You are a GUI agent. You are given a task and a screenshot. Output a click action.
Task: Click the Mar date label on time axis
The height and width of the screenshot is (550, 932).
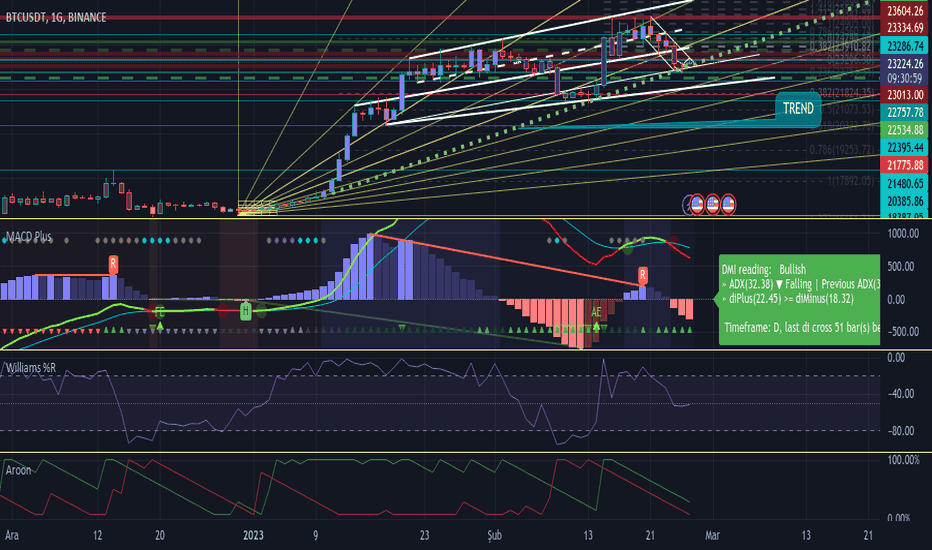coord(712,535)
